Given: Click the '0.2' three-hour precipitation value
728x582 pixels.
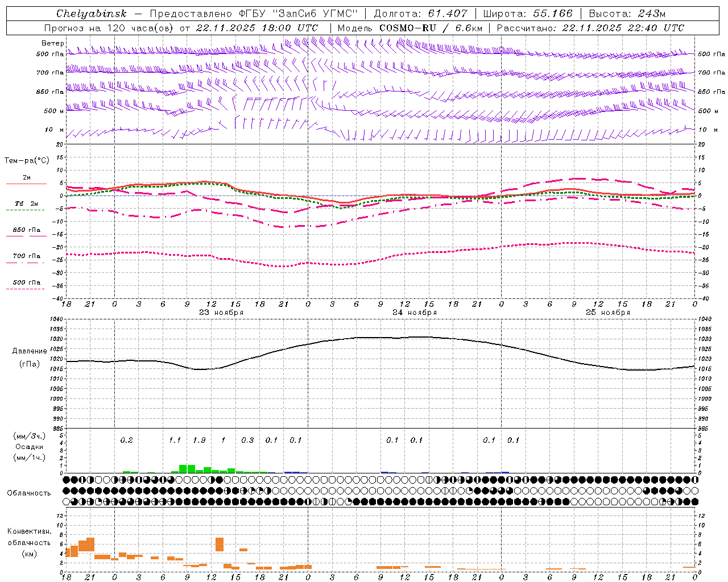Looking at the screenshot, I should click(x=126, y=440).
